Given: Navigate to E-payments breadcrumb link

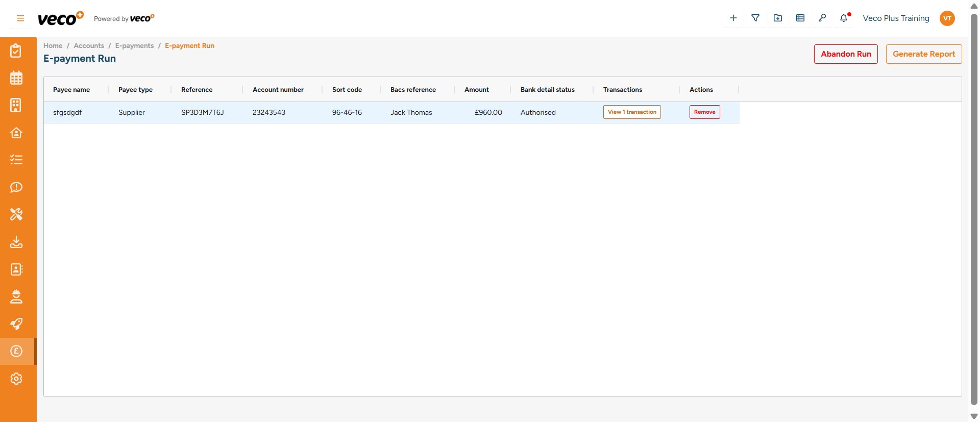Looking at the screenshot, I should point(134,46).
